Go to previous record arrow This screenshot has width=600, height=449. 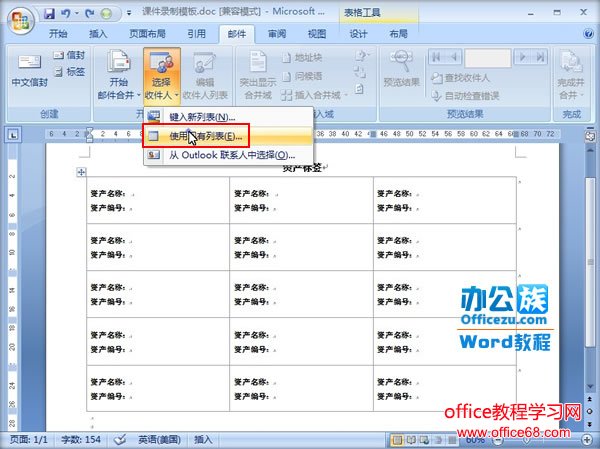pyautogui.click(x=454, y=57)
